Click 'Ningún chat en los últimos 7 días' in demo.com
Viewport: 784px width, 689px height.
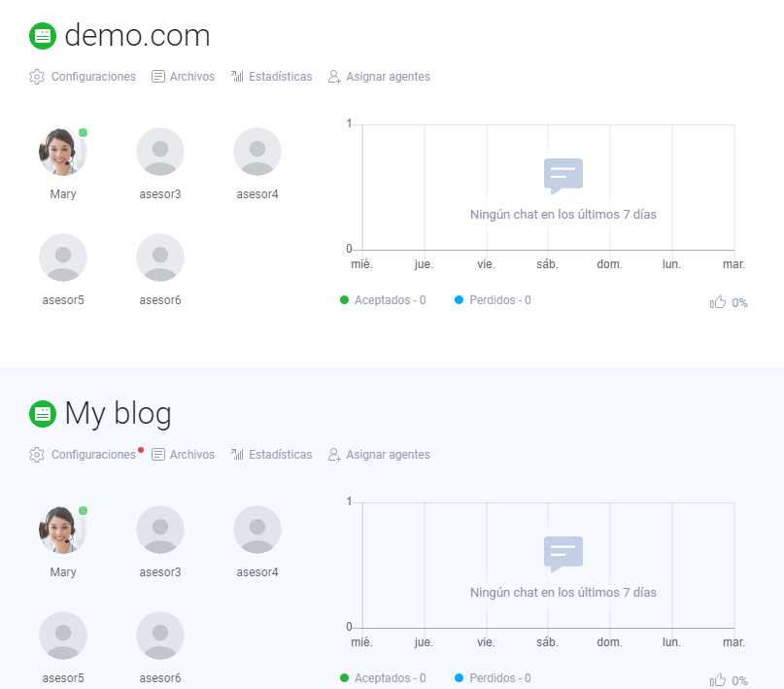coord(563,215)
